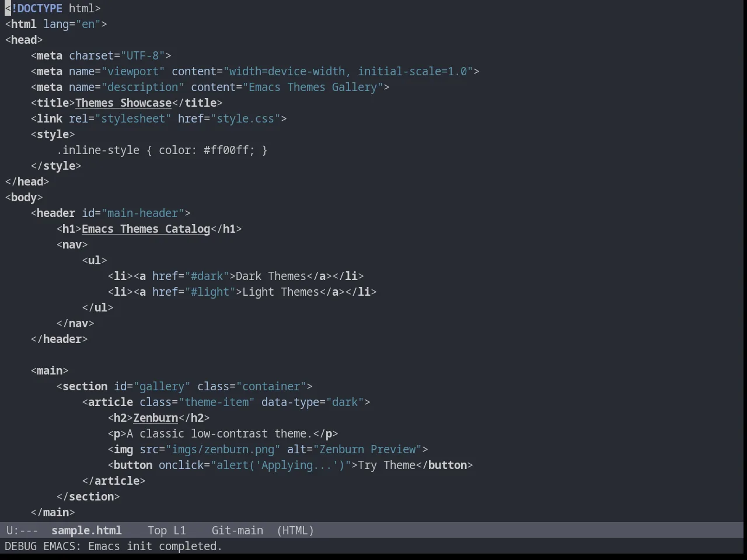Click the "gallery" section id value
Screen dimensions: 747x560
(x=162, y=386)
